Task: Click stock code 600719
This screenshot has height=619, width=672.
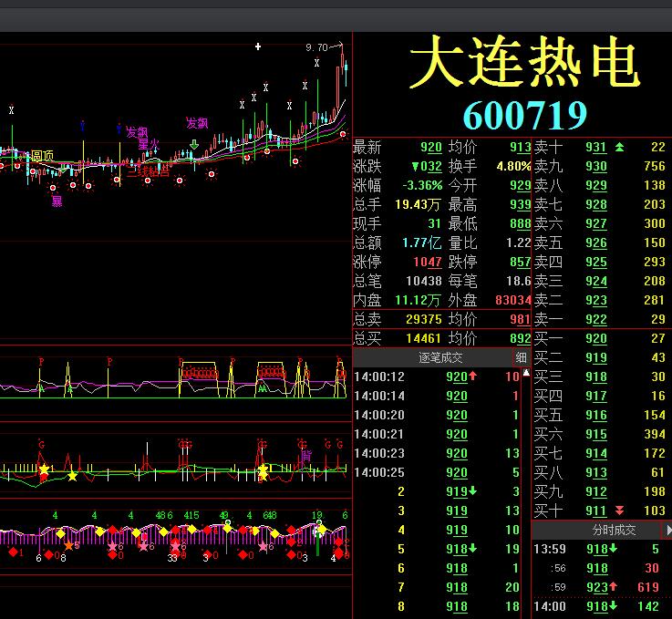Action: (x=524, y=115)
